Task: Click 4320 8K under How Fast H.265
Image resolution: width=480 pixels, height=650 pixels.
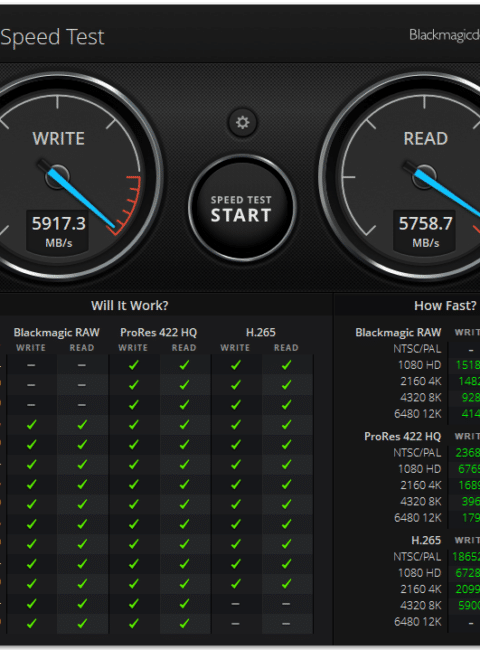Action: coord(421,606)
